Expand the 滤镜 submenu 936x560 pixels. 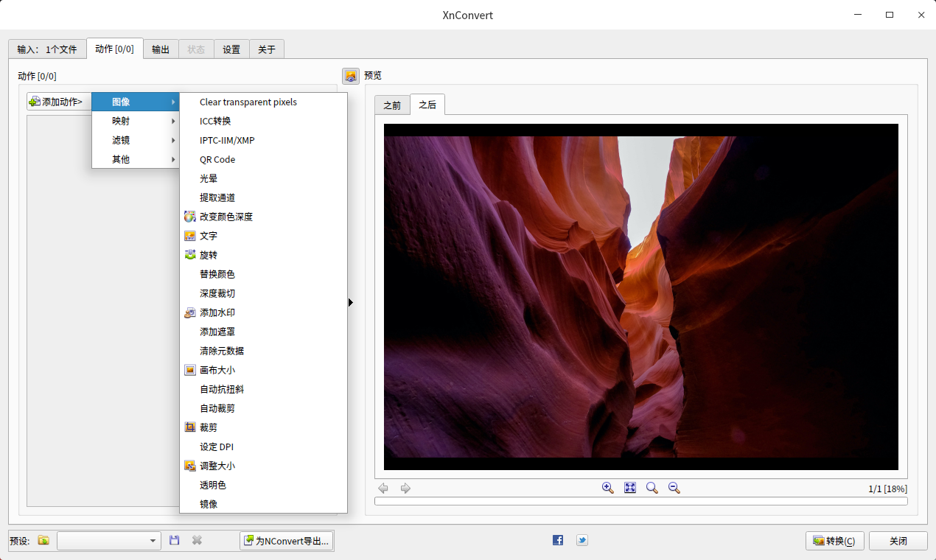[136, 140]
